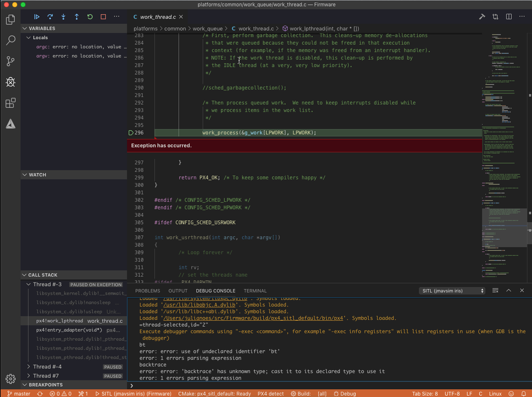
Task: Open the Extensions view
Action: point(10,103)
